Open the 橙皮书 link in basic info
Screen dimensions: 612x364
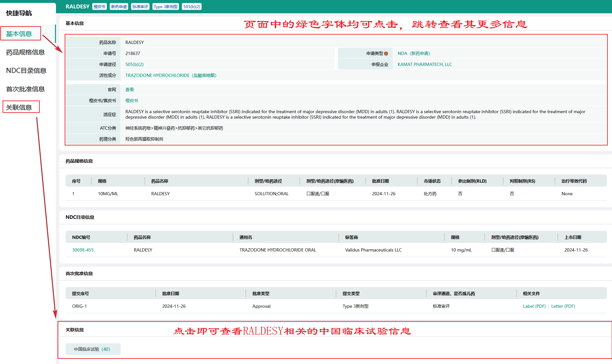[x=132, y=101]
